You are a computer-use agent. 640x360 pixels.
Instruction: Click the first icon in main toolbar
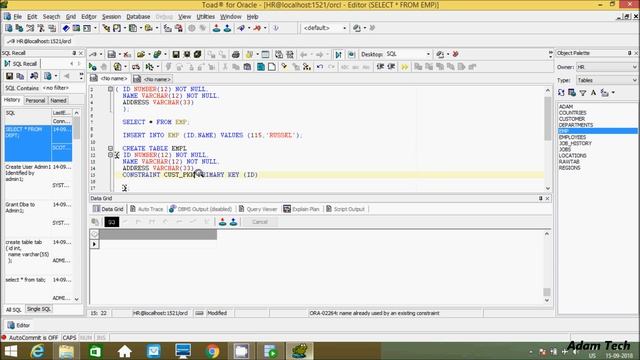(9, 28)
